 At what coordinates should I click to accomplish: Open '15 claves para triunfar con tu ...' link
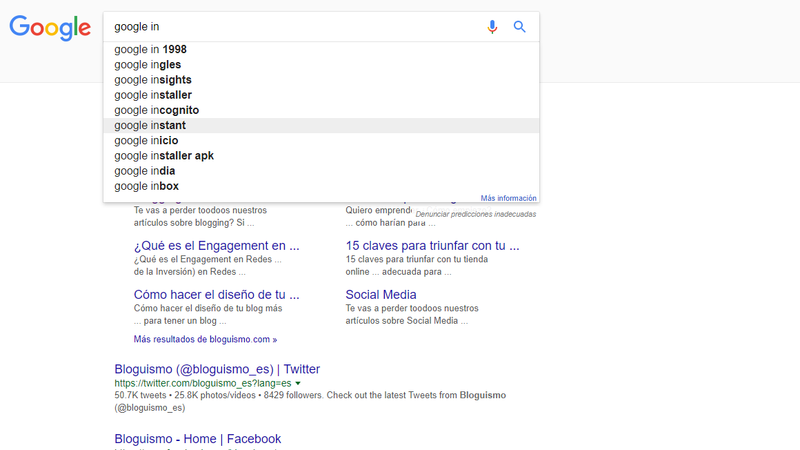click(432, 245)
